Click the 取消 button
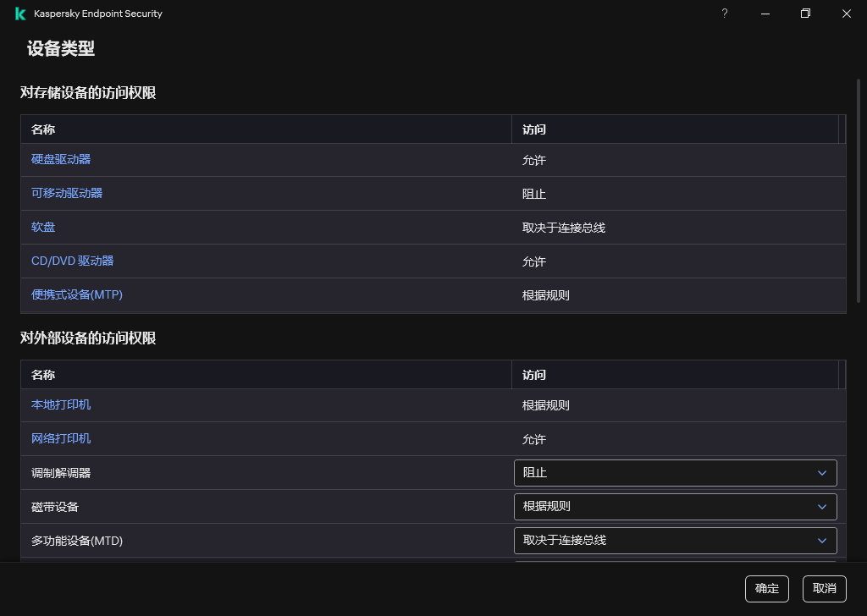 pos(824,589)
